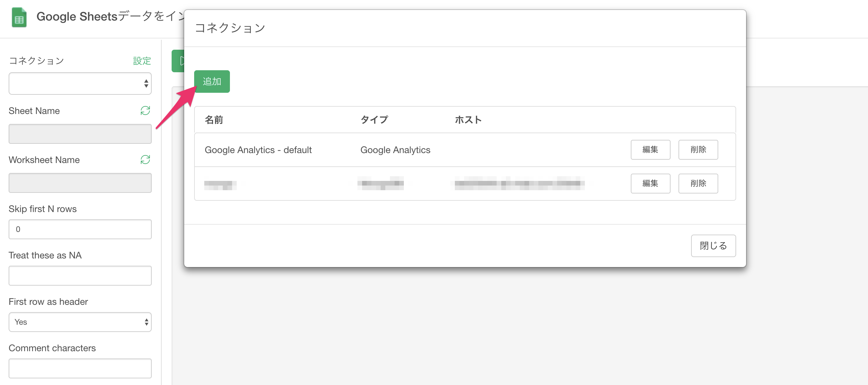
Task: Click the Google Sheets logo icon
Action: (19, 17)
